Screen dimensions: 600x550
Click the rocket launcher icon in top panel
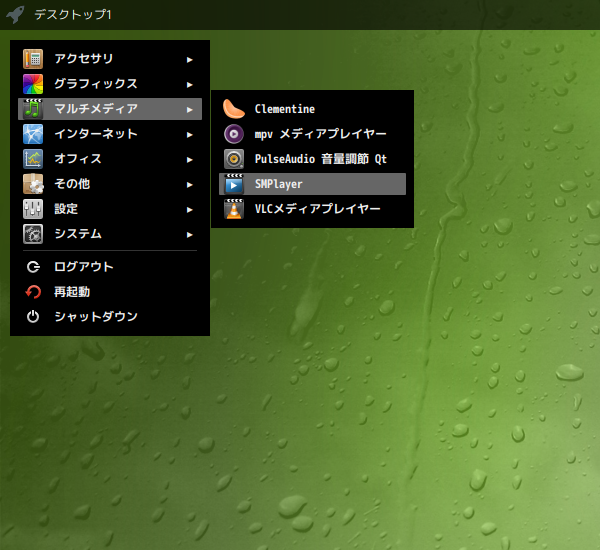tap(15, 15)
